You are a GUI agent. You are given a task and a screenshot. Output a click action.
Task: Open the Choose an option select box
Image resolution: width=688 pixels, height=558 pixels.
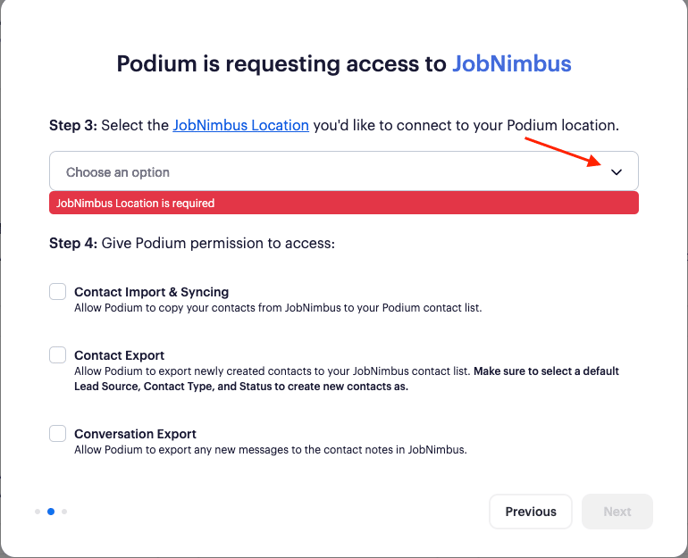[x=344, y=171]
